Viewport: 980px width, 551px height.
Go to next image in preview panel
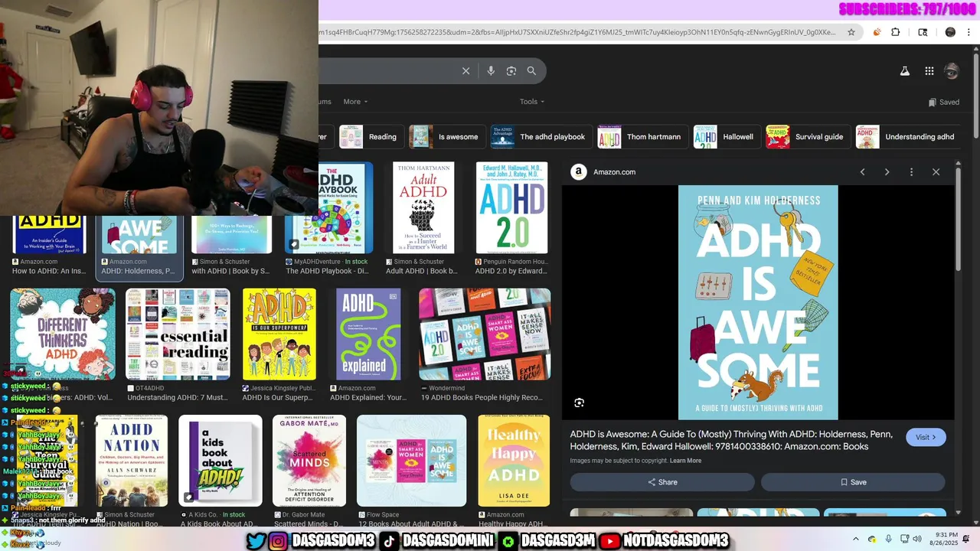[x=887, y=172]
